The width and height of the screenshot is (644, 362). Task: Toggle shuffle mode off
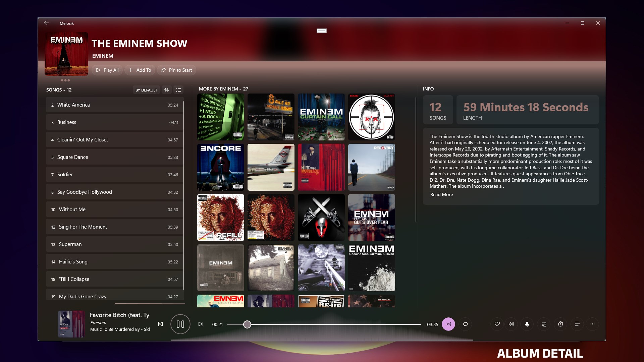[x=448, y=324]
